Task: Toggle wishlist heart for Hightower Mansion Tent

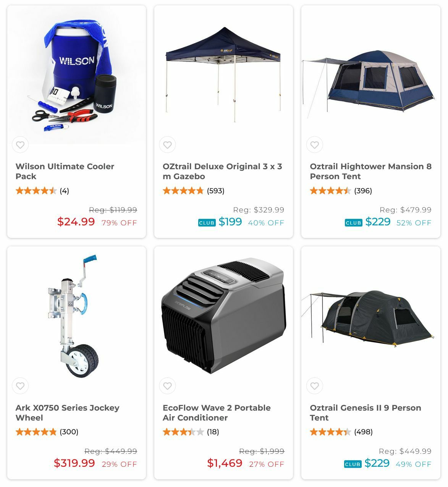Action: 315,145
